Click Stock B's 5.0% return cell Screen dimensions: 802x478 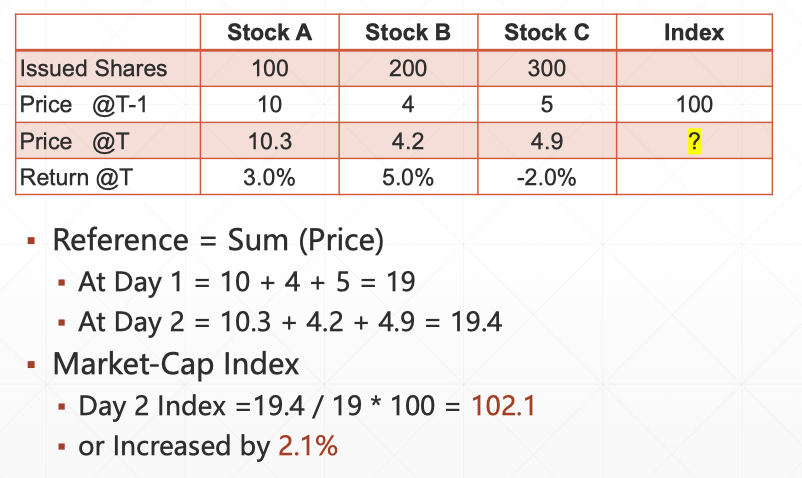coord(408,178)
